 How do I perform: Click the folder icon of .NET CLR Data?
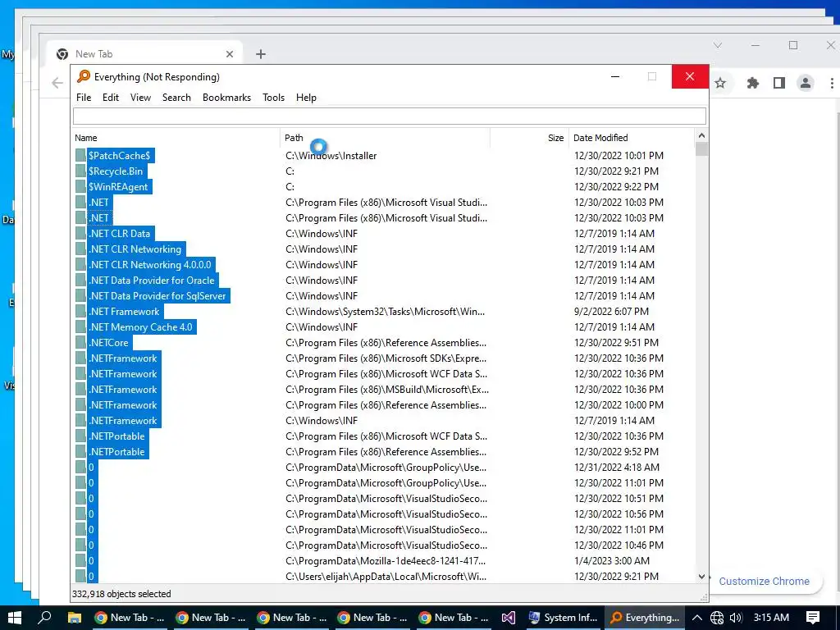(x=80, y=234)
